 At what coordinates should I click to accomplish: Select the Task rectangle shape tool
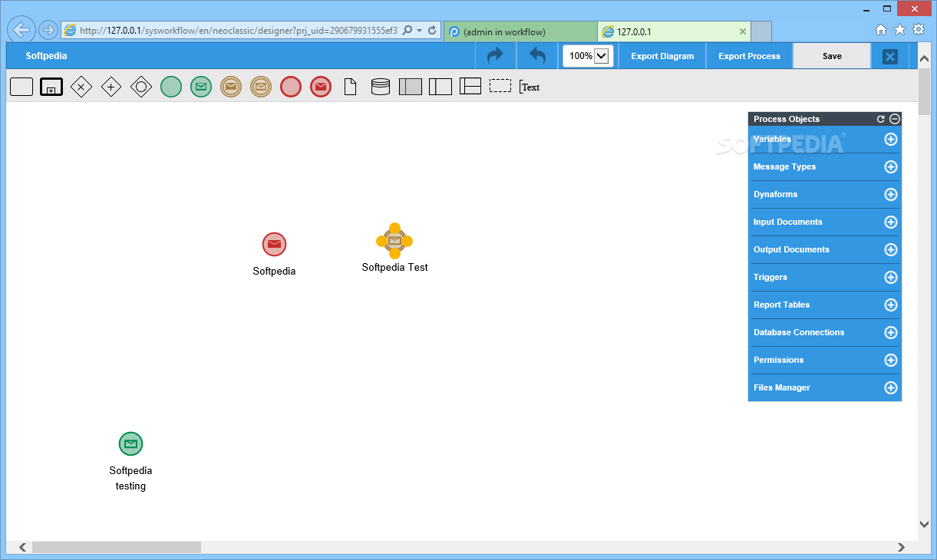(x=21, y=87)
